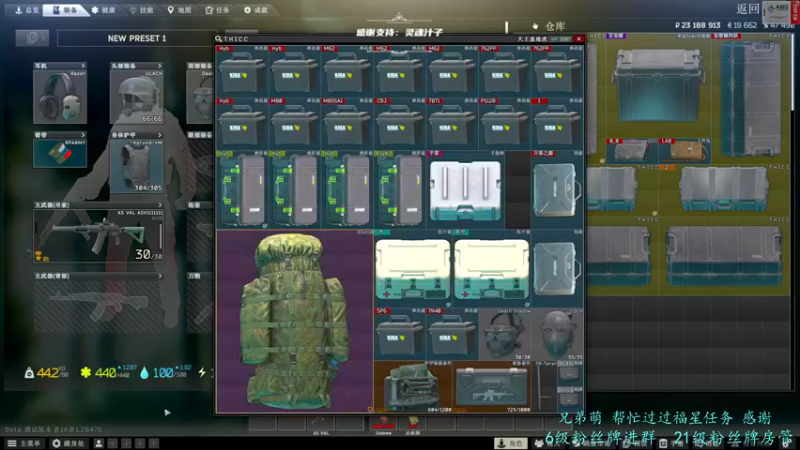Select the M855A1 ammo case
This screenshot has height=450, width=800.
click(x=347, y=124)
